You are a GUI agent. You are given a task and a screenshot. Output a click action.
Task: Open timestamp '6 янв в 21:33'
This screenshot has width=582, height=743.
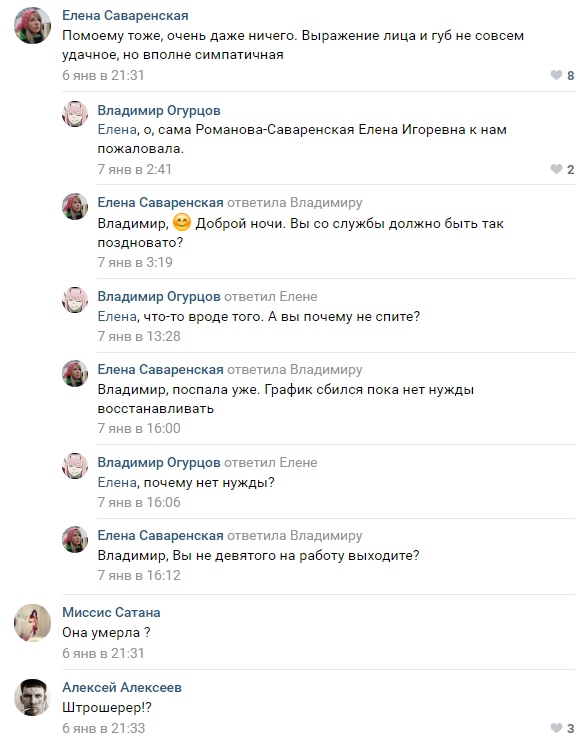click(x=103, y=728)
